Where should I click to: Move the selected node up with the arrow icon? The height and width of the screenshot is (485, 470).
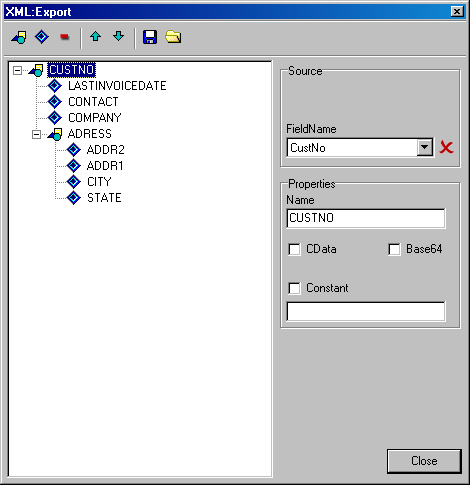[96, 36]
